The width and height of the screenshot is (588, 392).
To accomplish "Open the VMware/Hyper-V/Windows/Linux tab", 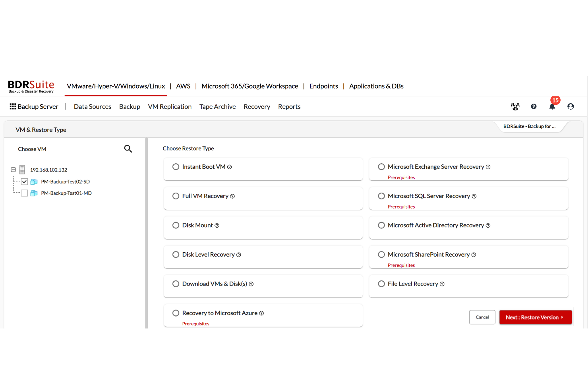I will [x=116, y=86].
